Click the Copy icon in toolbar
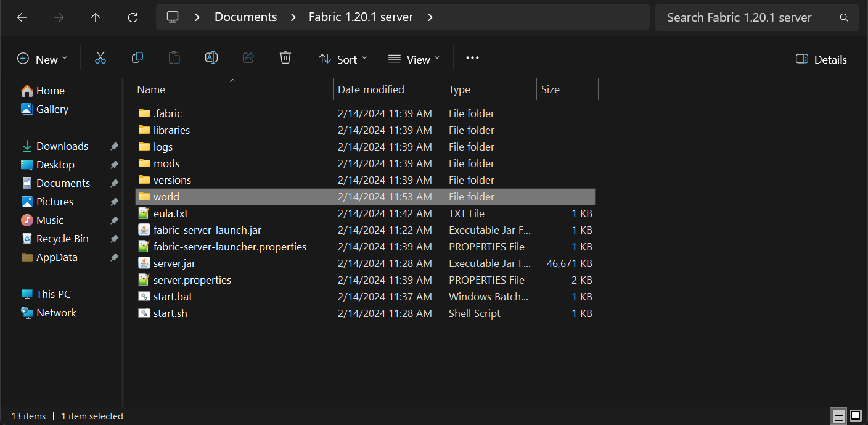 [x=137, y=58]
